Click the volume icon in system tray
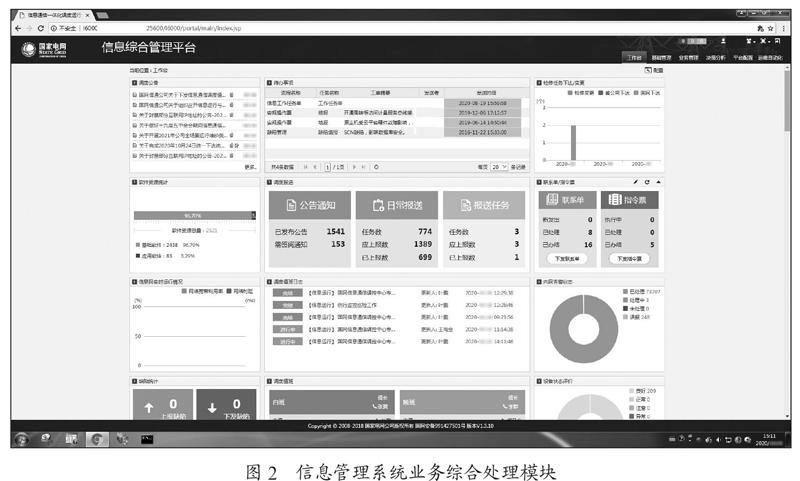Screen dimensions: 800x481 pyautogui.click(x=718, y=439)
